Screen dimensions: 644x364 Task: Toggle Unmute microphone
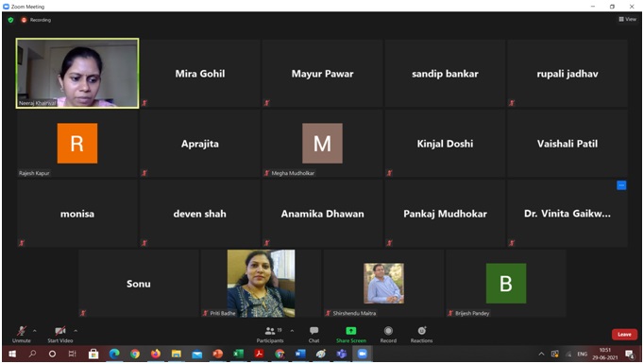click(22, 334)
